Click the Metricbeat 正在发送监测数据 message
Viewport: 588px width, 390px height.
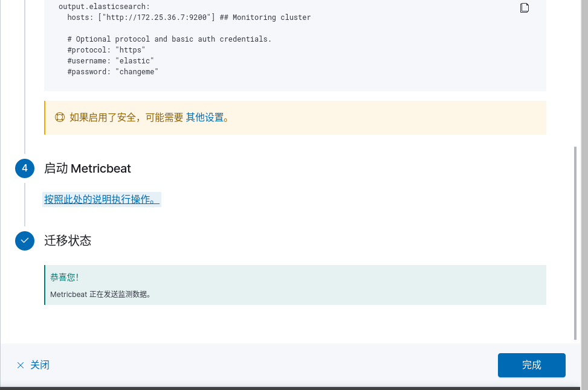[x=100, y=295]
